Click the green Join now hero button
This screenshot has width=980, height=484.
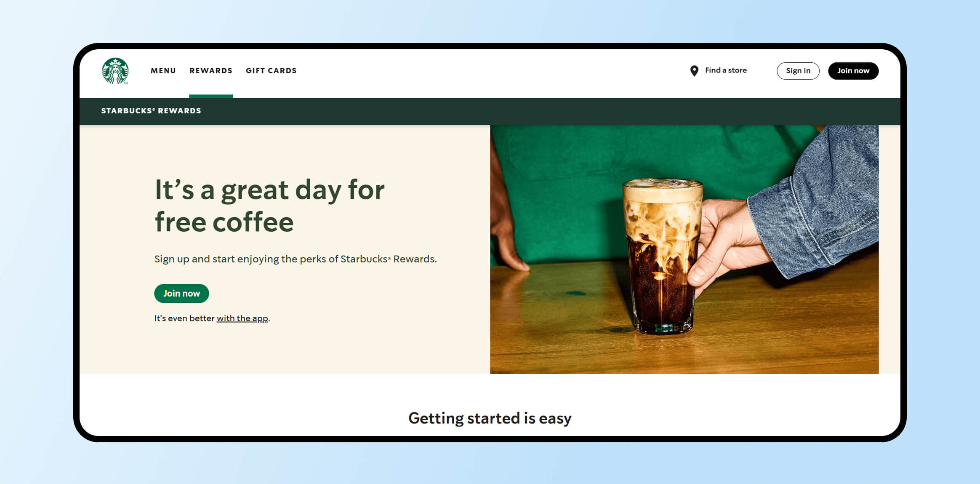click(181, 293)
